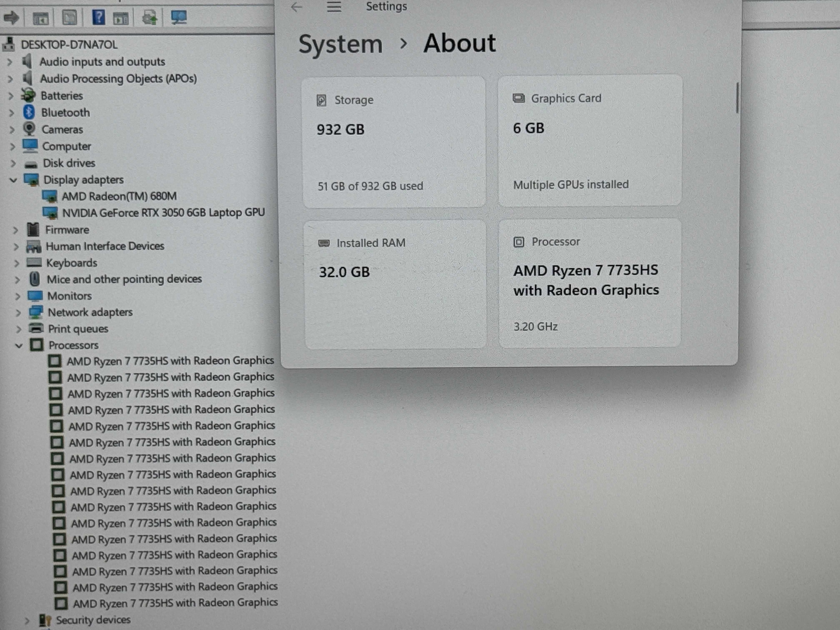The image size is (840, 630).
Task: Expand the Cameras category
Action: pyautogui.click(x=12, y=130)
